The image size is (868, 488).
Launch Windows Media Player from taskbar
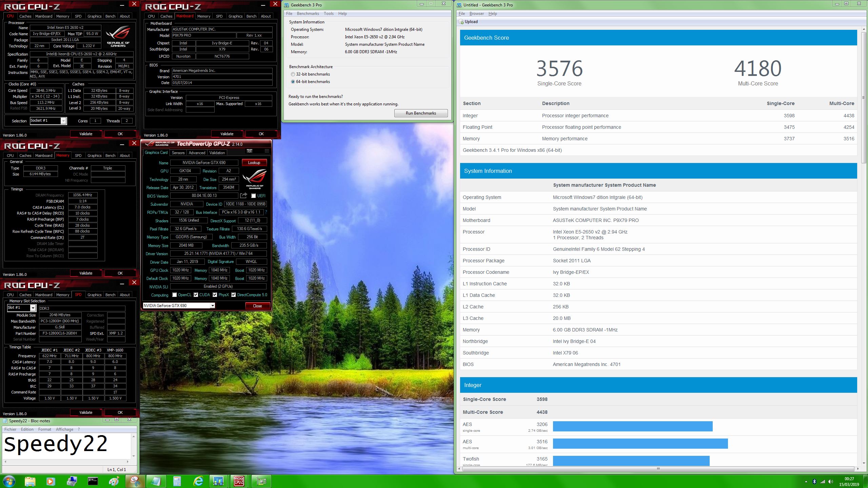(51, 481)
